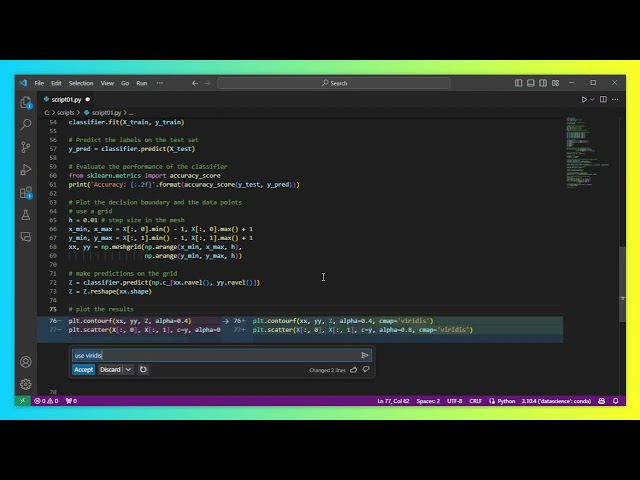The image size is (640, 480).
Task: Open the Search view in activity bar
Action: point(26,124)
